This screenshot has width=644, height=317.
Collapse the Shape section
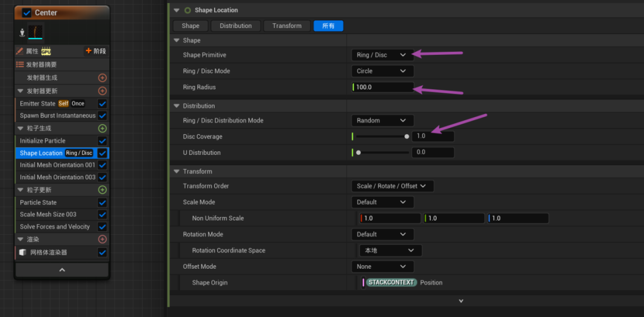point(177,41)
